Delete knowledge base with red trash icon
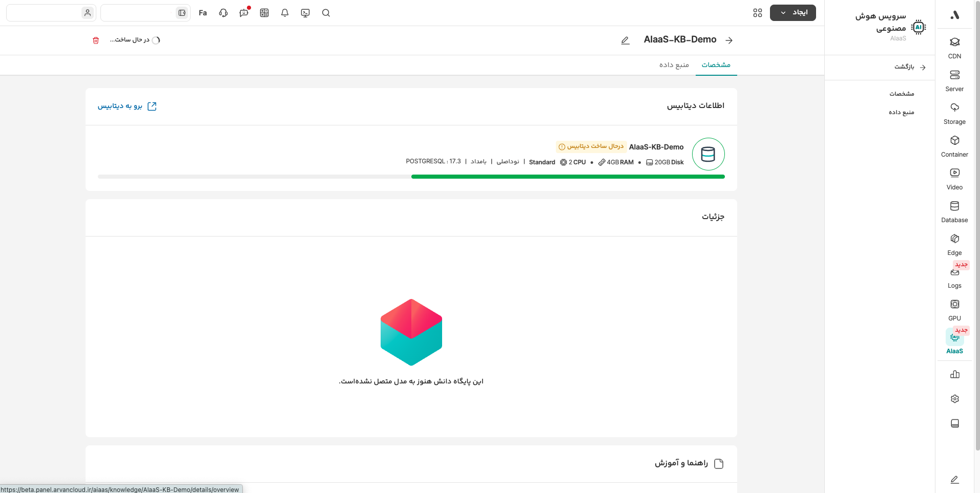980x493 pixels. click(x=96, y=40)
